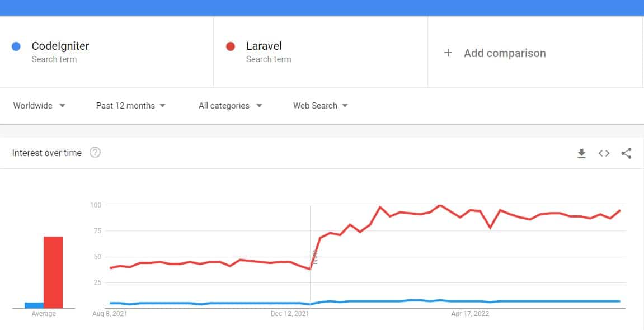Viewport: 644px width, 330px height.
Task: Open the embed code view for the chart
Action: [x=604, y=153]
